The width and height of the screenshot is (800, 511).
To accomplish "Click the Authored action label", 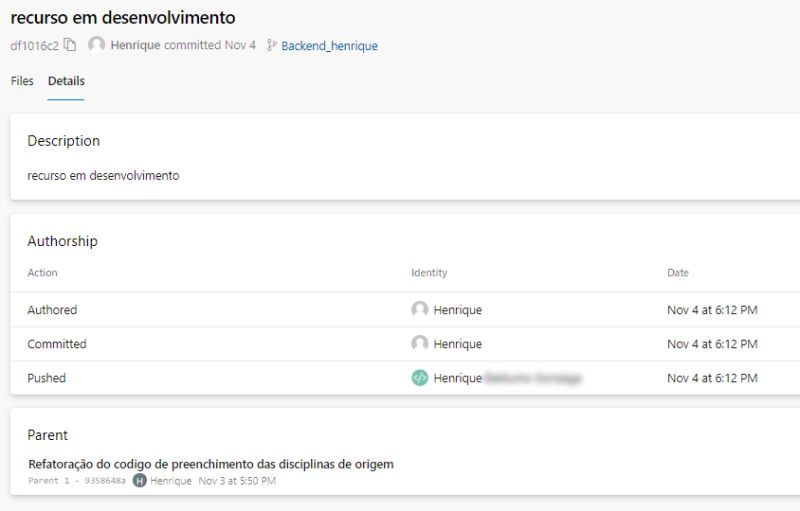I will click(52, 310).
